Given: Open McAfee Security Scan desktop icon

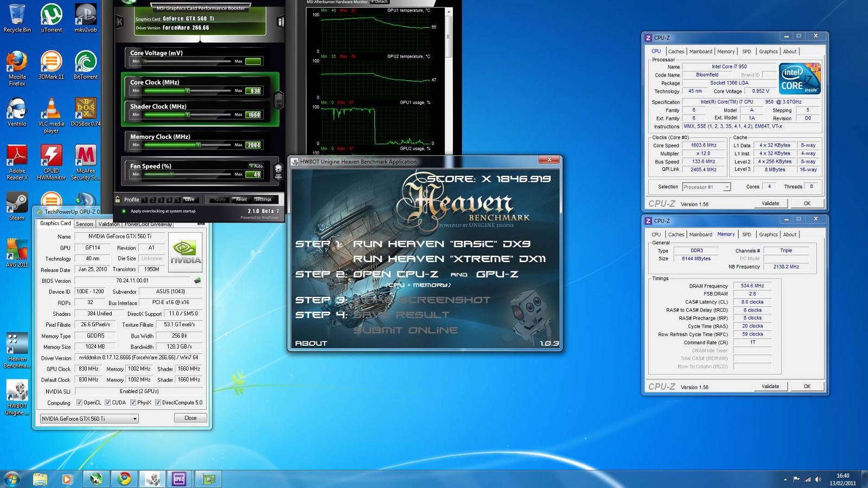Looking at the screenshot, I should [x=86, y=162].
